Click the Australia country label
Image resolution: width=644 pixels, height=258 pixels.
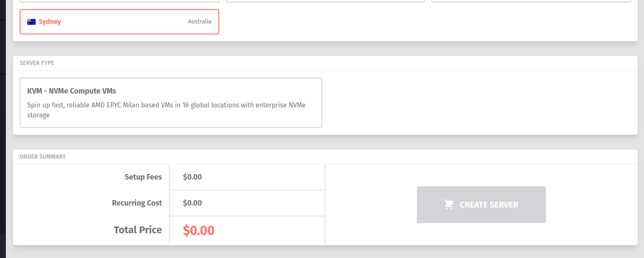[199, 21]
